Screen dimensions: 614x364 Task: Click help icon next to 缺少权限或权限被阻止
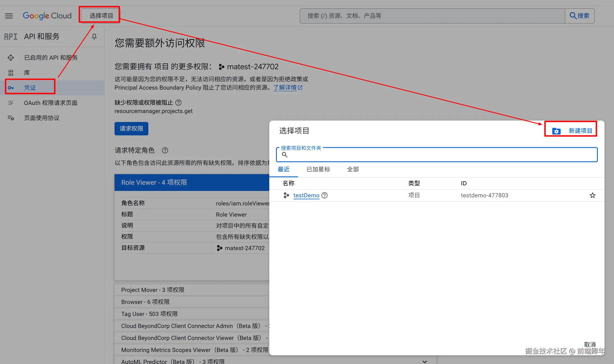tap(178, 102)
